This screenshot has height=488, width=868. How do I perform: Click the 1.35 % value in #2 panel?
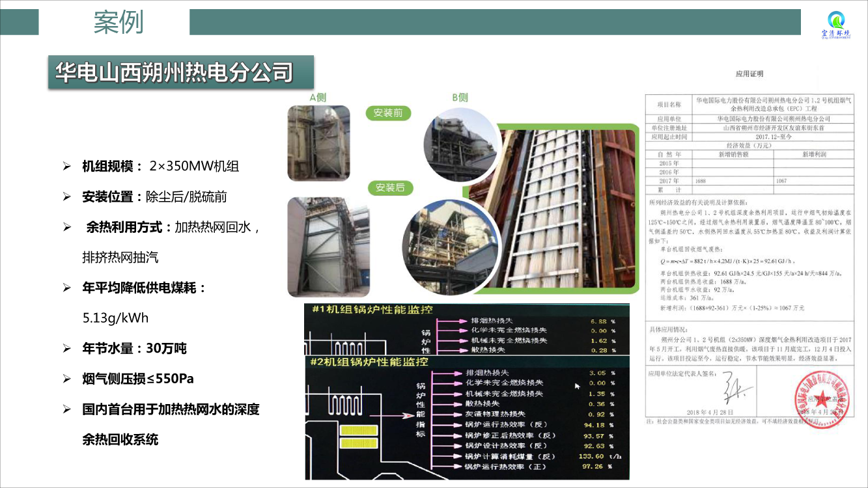pyautogui.click(x=602, y=394)
